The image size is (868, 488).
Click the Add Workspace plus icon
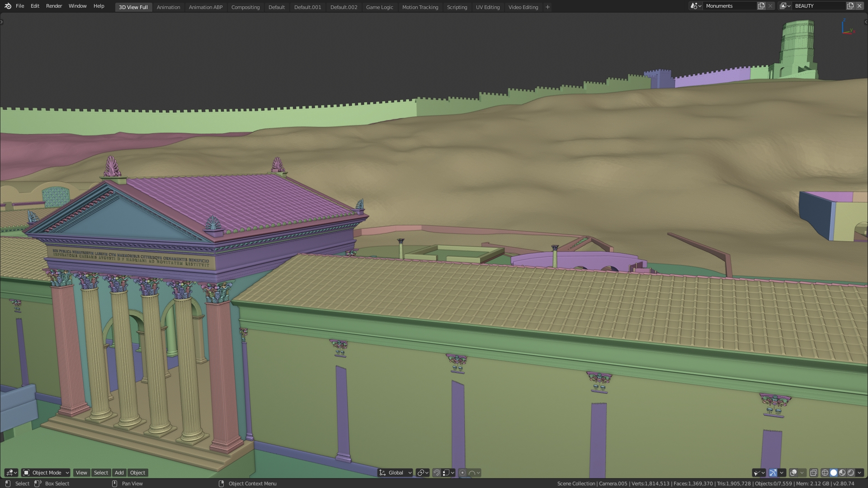547,7
